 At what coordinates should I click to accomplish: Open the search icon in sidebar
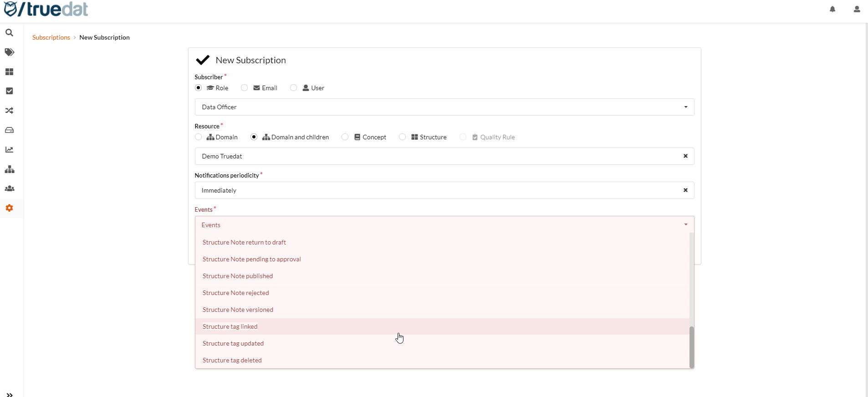9,33
